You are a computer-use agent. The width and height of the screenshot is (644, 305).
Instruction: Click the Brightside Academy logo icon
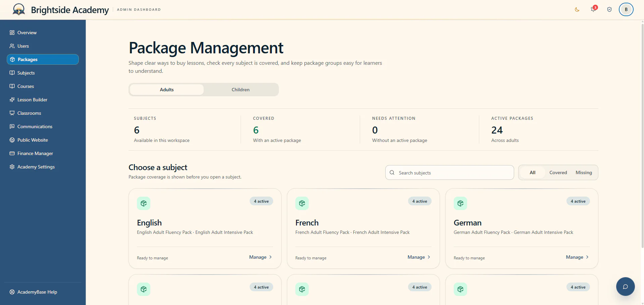tap(19, 9)
